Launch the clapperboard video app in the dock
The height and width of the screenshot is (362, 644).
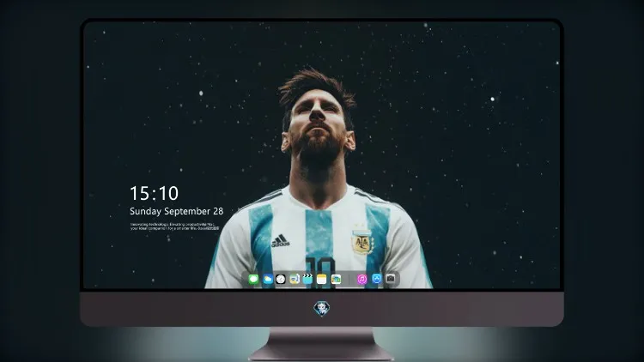click(307, 280)
